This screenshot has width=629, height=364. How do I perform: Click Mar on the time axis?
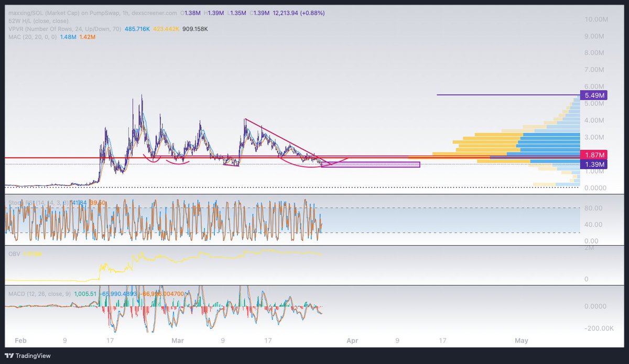tap(178, 340)
